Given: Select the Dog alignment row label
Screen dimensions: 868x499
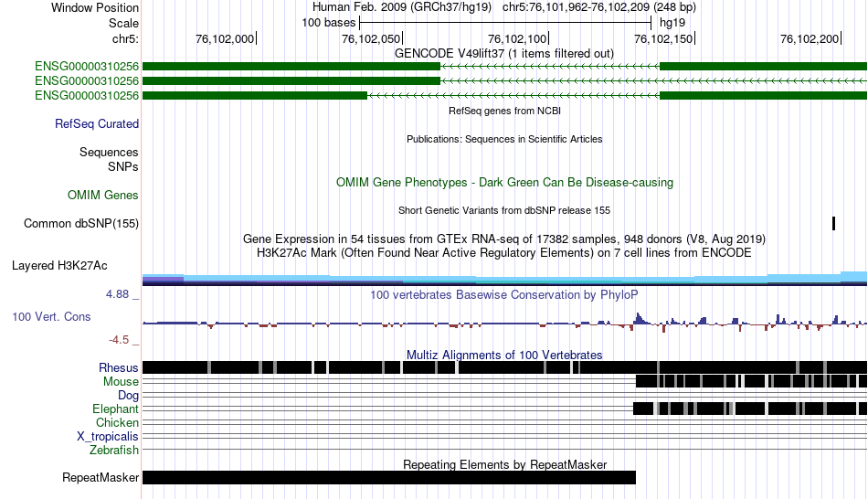Looking at the screenshot, I should [x=129, y=396].
